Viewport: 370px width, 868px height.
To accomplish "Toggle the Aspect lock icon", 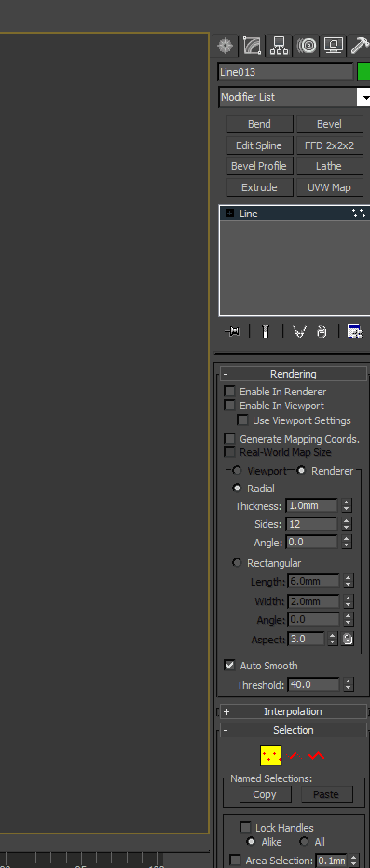I will (348, 639).
